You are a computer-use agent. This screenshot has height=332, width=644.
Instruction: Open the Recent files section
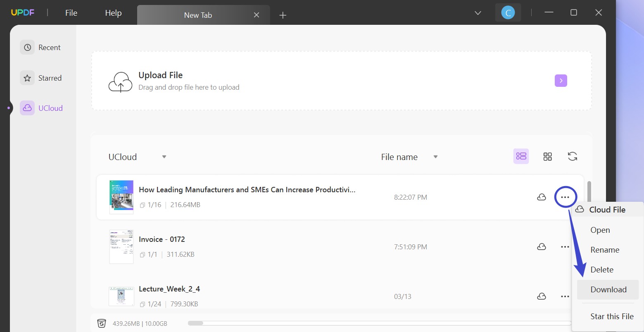(x=41, y=47)
